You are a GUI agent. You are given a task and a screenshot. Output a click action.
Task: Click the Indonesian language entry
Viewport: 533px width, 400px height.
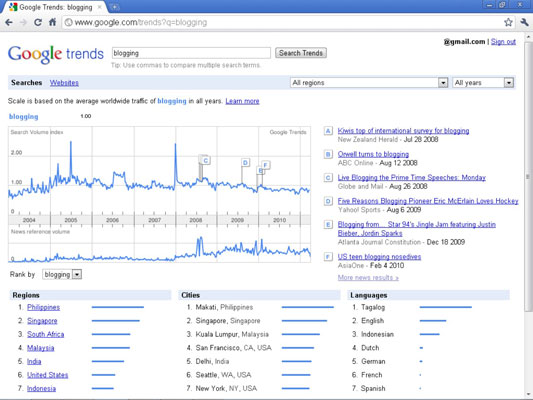pyautogui.click(x=377, y=334)
